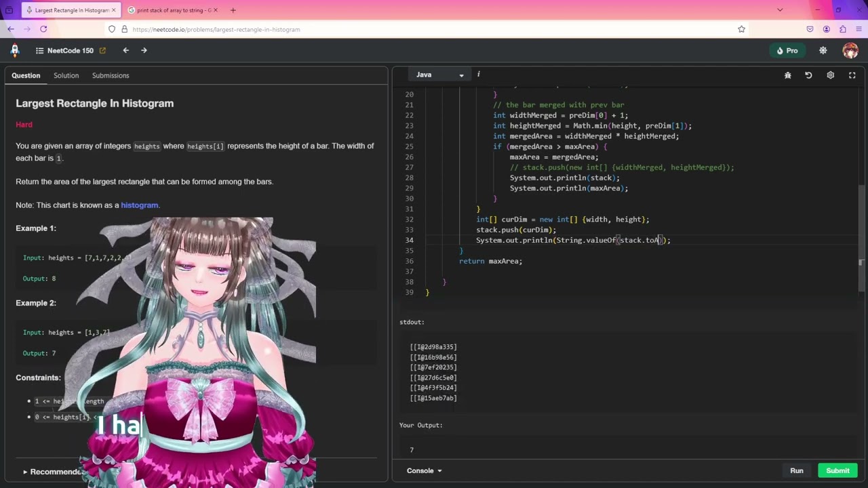Click the padlock site info icon
This screenshot has height=488, width=868.
(x=124, y=29)
